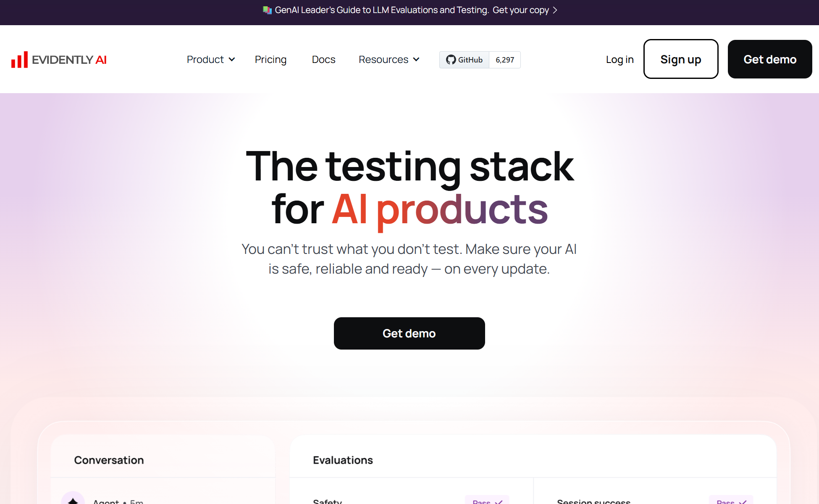This screenshot has width=819, height=504.
Task: Expand the Resources dropdown menu
Action: 383,60
